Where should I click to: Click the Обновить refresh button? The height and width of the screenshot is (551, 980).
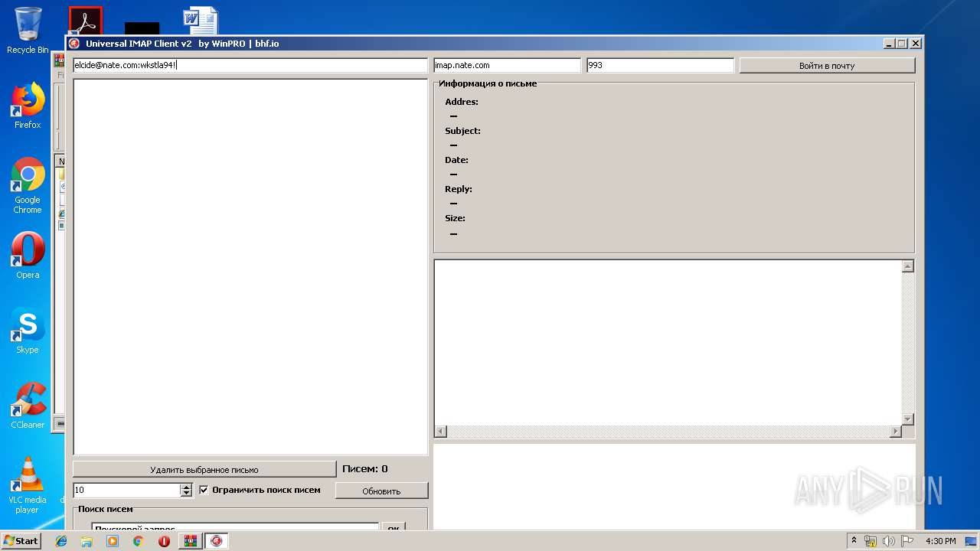click(381, 491)
